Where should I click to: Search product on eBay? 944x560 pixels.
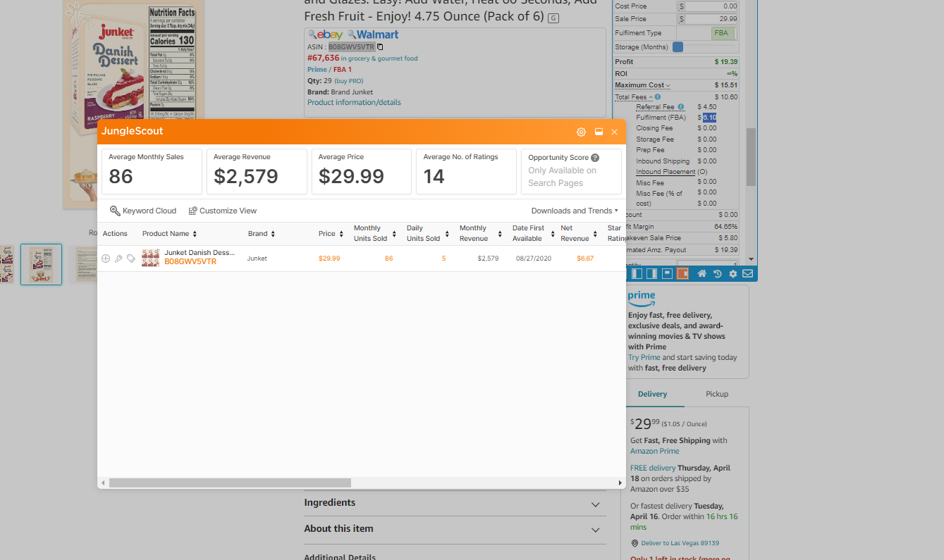click(x=325, y=35)
